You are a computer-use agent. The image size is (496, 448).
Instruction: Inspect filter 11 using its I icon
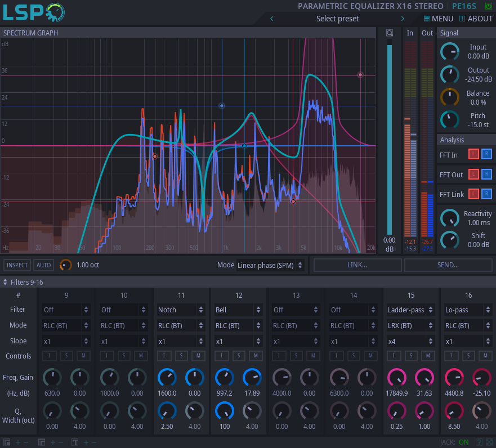tap(164, 356)
